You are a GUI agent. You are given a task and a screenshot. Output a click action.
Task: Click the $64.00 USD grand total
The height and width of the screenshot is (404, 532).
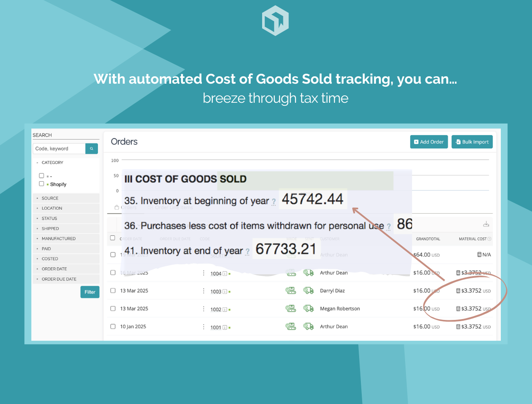click(426, 254)
